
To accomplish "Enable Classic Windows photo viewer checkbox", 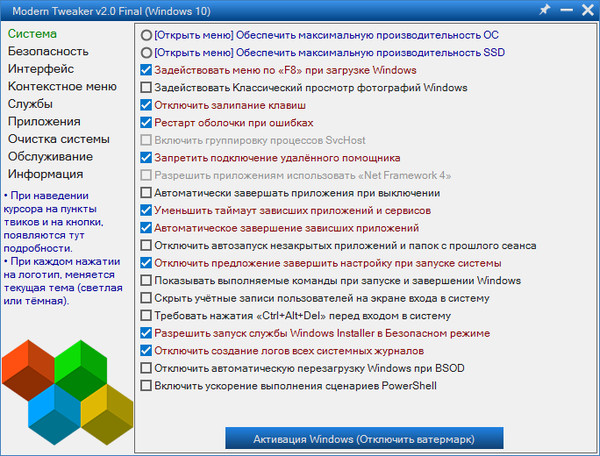I will (146, 88).
